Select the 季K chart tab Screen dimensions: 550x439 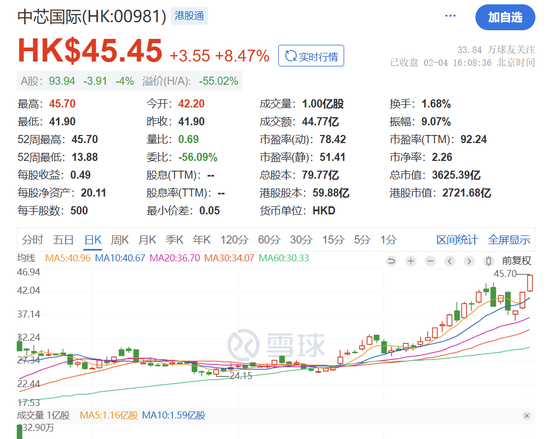click(174, 240)
